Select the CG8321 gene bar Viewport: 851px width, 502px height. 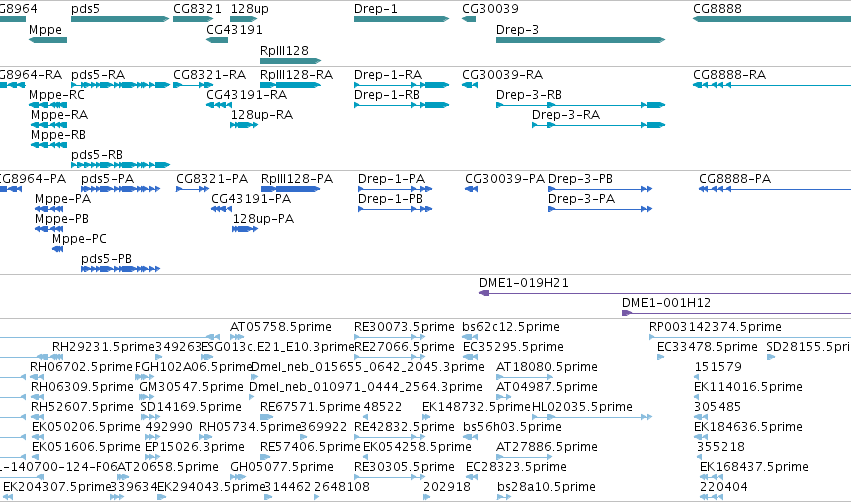coord(193,19)
